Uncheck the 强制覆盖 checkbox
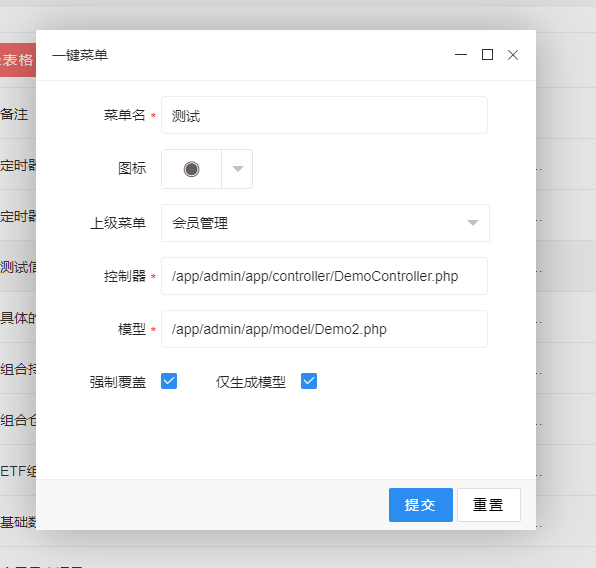This screenshot has height=568, width=596. (x=169, y=381)
